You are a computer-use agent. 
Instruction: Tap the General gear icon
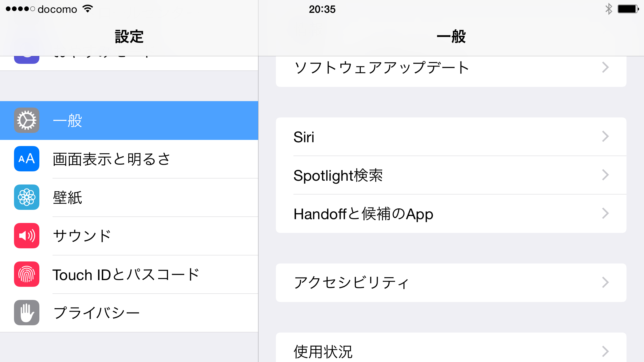(x=27, y=120)
